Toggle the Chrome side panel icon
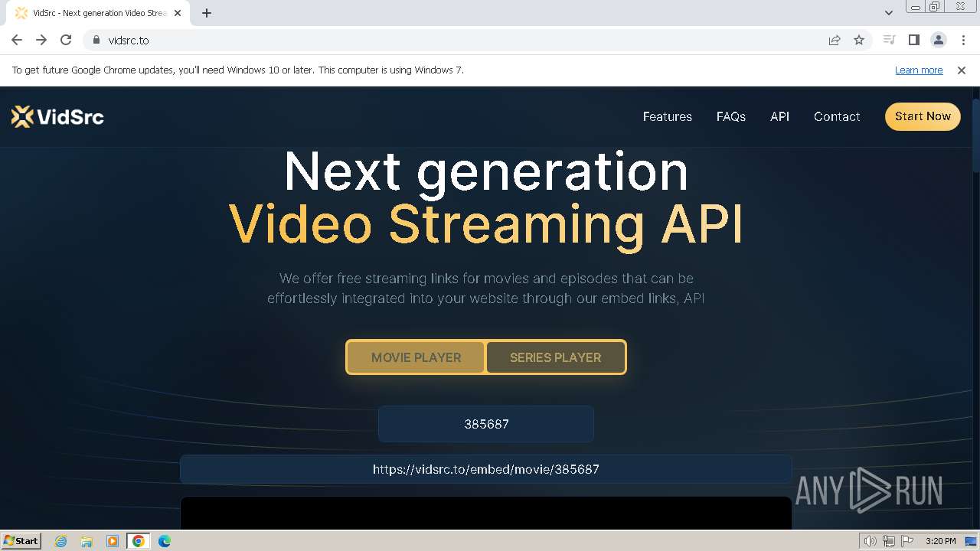Viewport: 980px width, 551px height. [x=913, y=40]
